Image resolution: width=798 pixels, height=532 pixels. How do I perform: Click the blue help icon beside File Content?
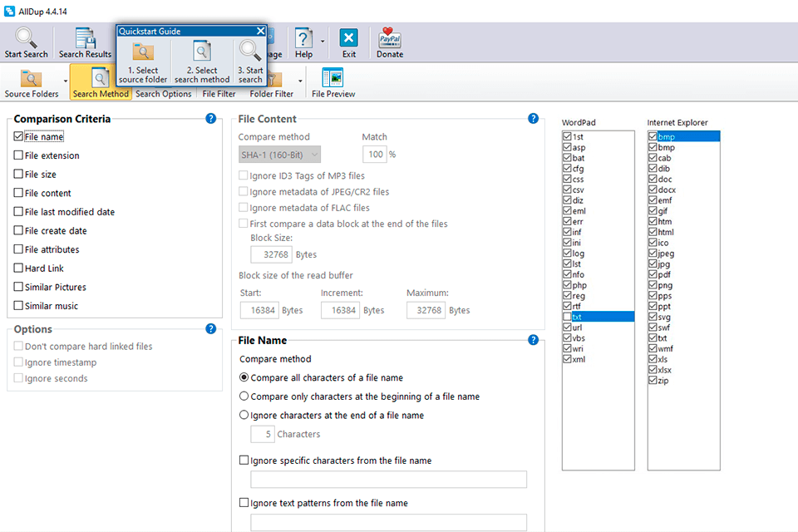click(533, 119)
